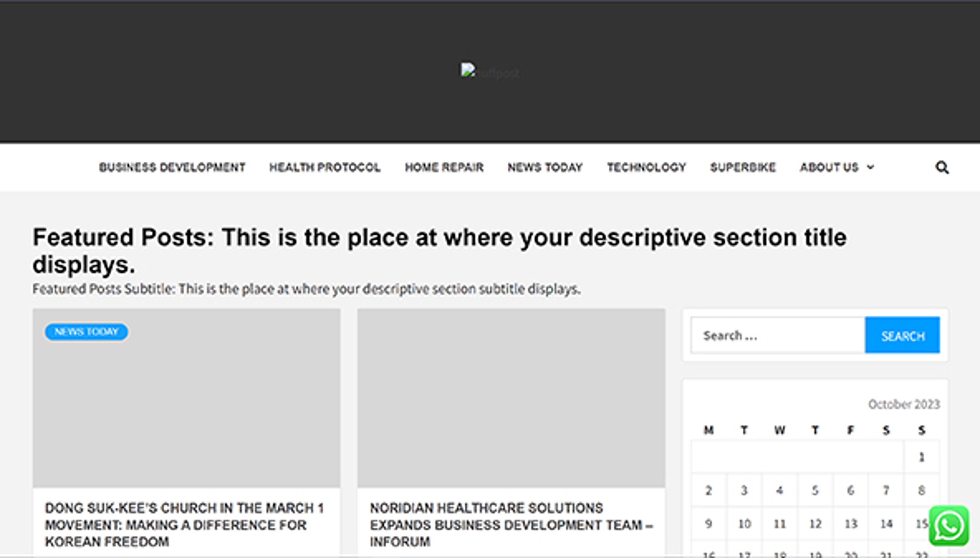Focus the sidebar Search input field
Screen dimensions: 980x558
click(x=778, y=335)
